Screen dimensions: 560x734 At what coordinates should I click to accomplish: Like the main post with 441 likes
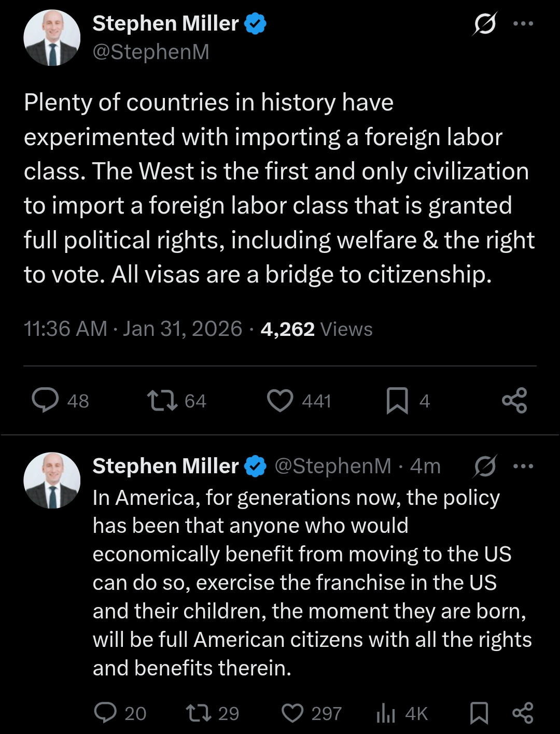280,401
